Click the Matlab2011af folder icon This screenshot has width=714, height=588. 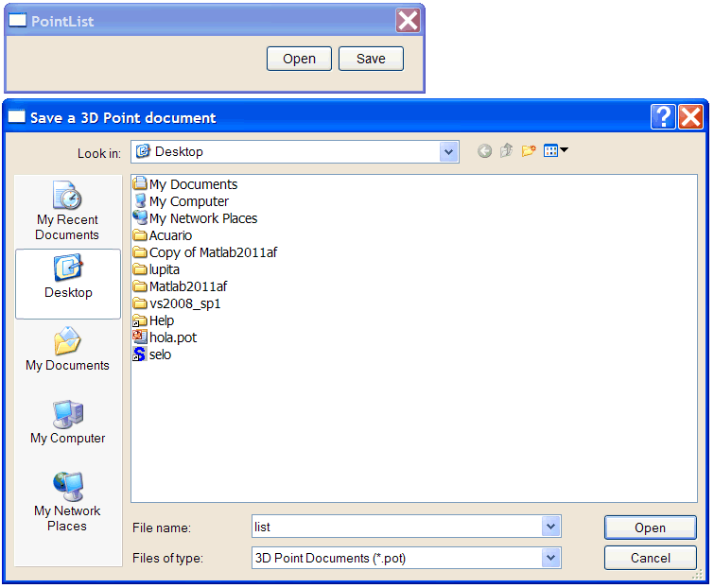(x=140, y=286)
